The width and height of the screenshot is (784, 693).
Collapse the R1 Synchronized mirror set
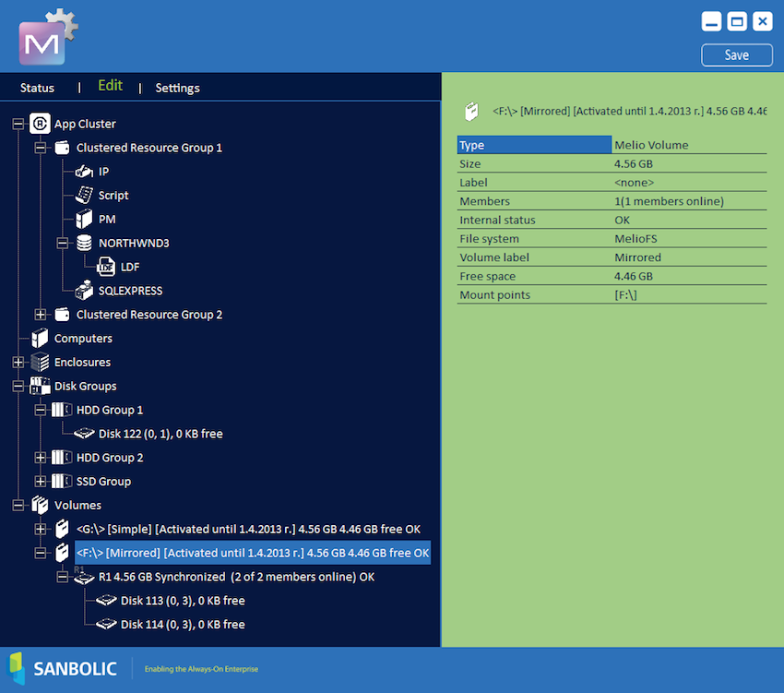62,577
